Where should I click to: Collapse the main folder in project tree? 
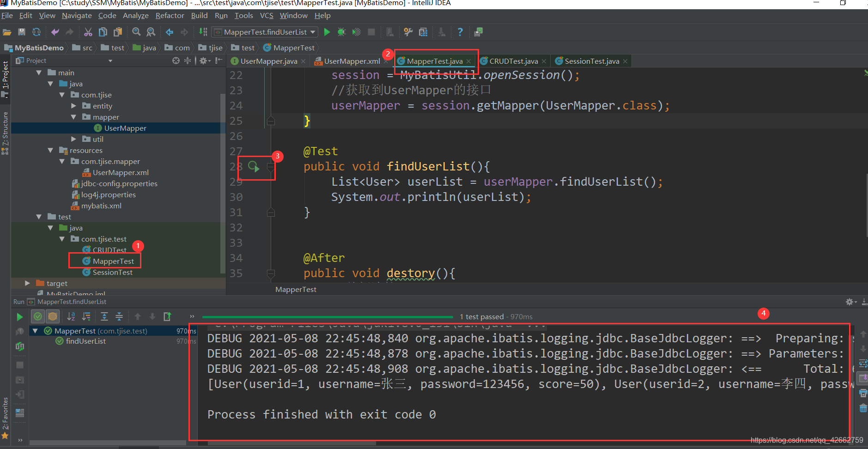(x=39, y=73)
